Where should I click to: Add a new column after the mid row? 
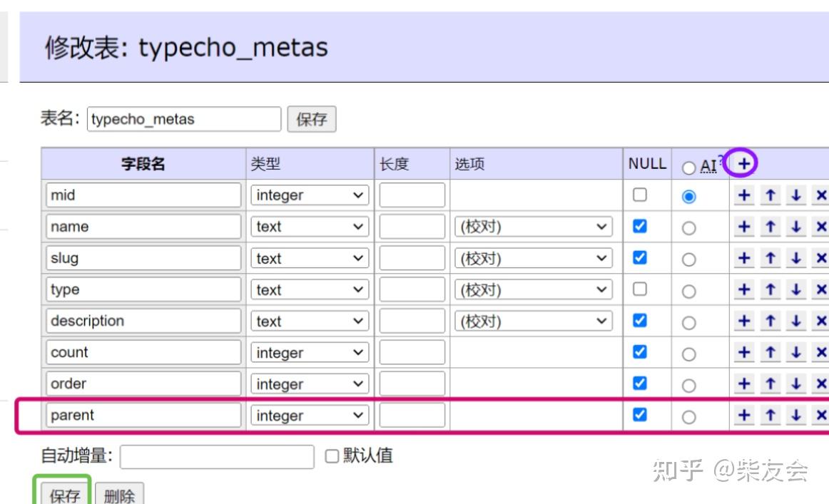pyautogui.click(x=744, y=195)
